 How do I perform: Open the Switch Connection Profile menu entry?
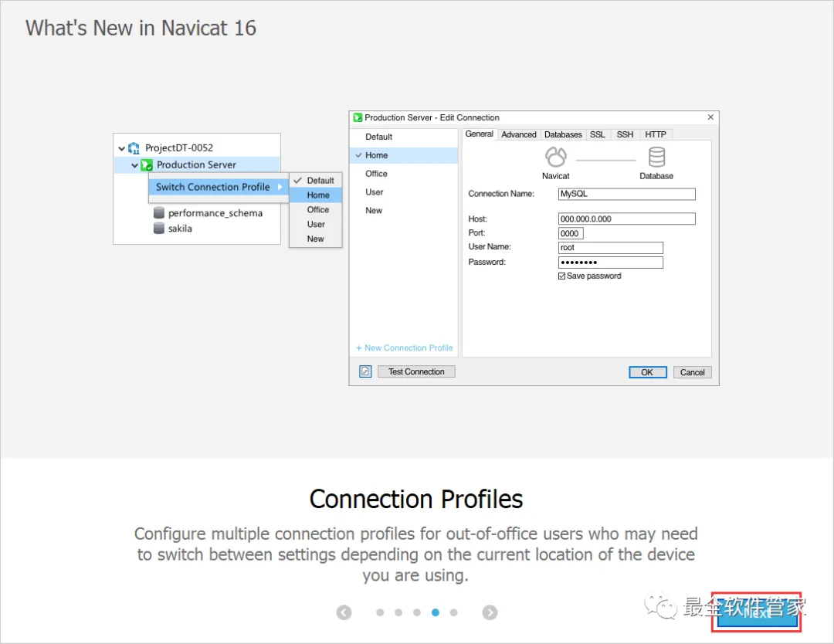pyautogui.click(x=219, y=187)
